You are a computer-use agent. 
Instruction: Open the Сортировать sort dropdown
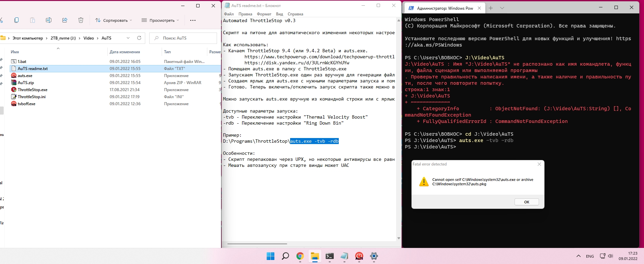(x=113, y=20)
